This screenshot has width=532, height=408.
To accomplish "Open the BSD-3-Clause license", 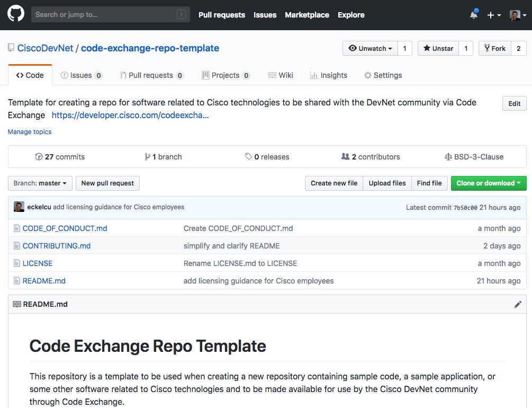I will pyautogui.click(x=474, y=157).
